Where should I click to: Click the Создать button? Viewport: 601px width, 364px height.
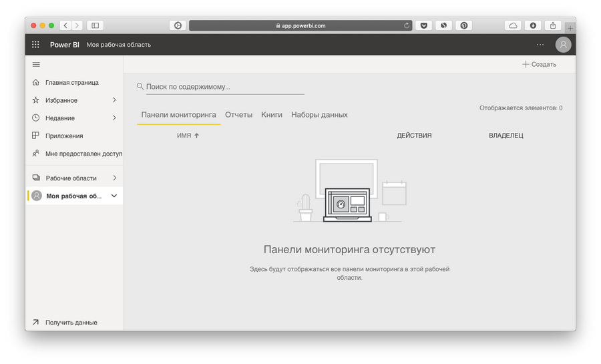click(x=539, y=64)
